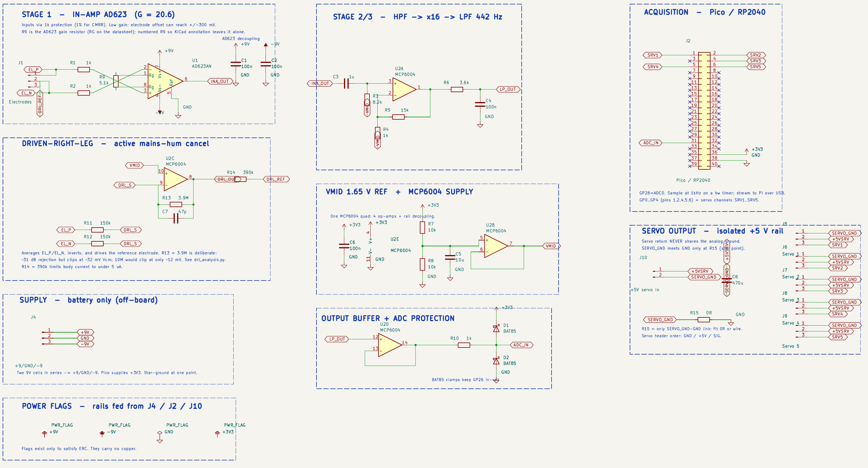Click the 'DRIVEN-RIGHT-LEG' section title
Viewport: 868px width, 468px height.
(x=115, y=143)
